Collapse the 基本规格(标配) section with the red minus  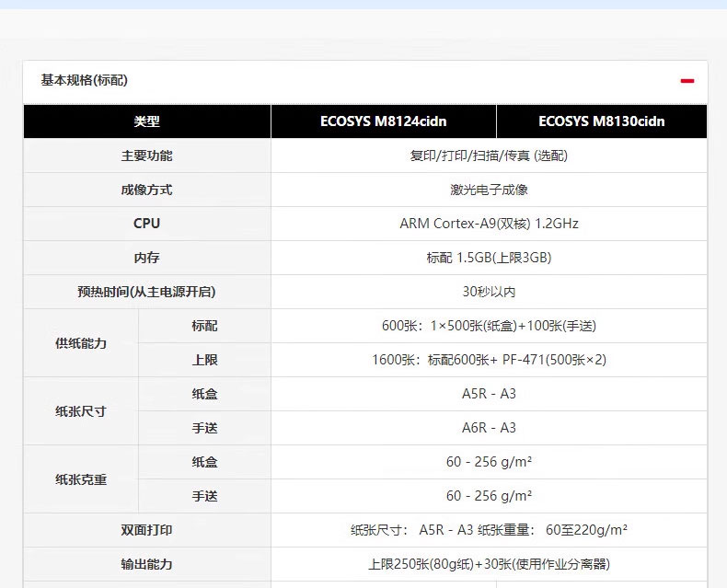(687, 81)
